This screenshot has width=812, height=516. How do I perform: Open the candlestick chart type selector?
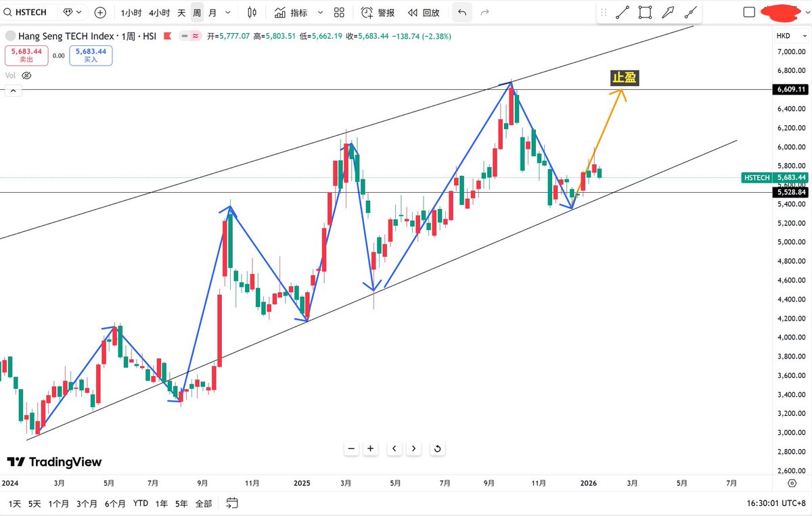(252, 12)
